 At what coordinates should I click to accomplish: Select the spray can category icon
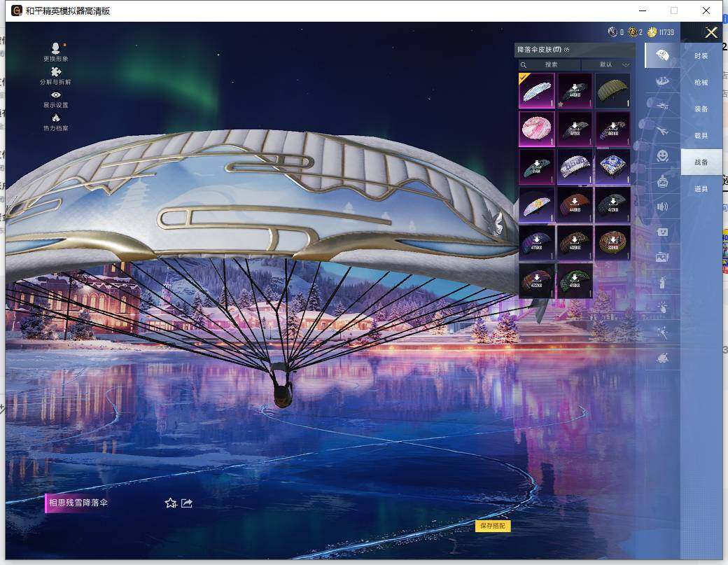[662, 282]
